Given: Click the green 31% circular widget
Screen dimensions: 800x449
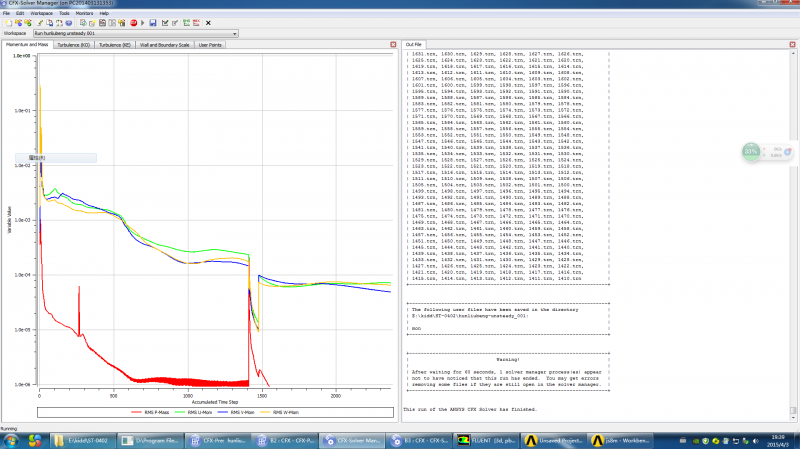Looking at the screenshot, I should pos(751,151).
